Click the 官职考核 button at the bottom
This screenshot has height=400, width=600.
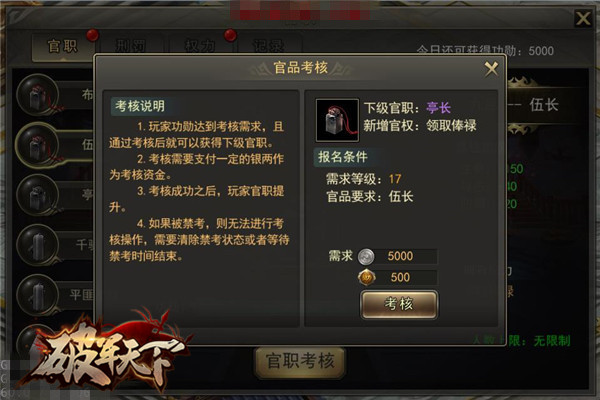pos(300,362)
